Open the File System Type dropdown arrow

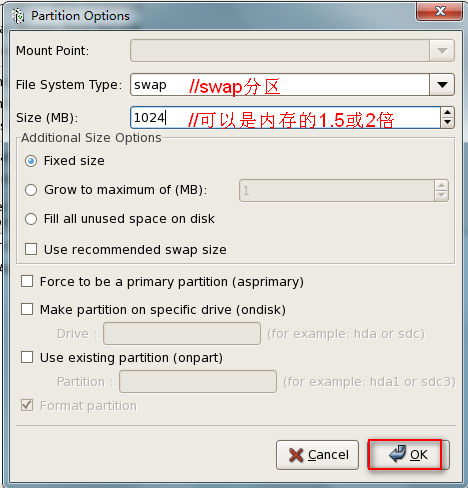click(x=442, y=85)
